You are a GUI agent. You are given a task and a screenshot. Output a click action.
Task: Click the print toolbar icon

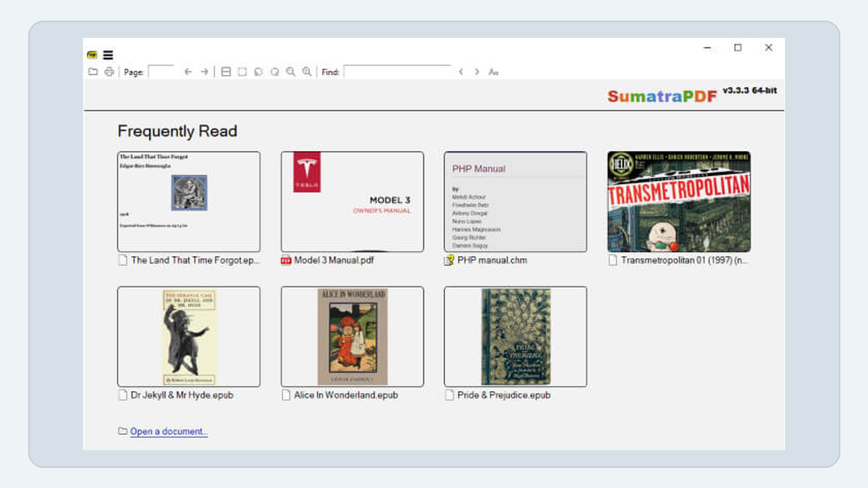[110, 72]
